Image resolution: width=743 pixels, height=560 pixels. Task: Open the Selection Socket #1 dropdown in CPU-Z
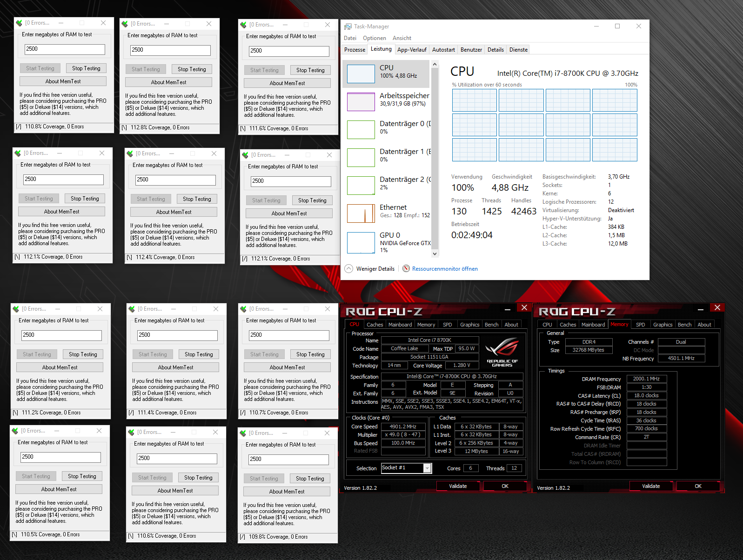point(427,468)
